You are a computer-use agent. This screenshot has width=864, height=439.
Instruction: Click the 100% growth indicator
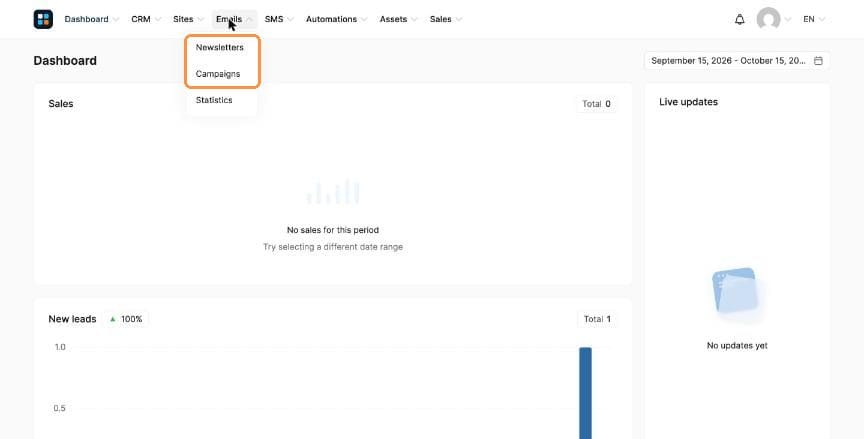[x=126, y=319]
